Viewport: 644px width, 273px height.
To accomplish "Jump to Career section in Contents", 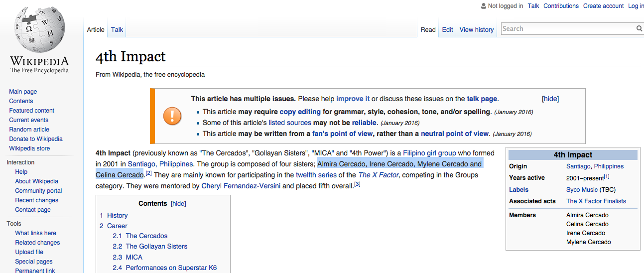I will click(117, 226).
